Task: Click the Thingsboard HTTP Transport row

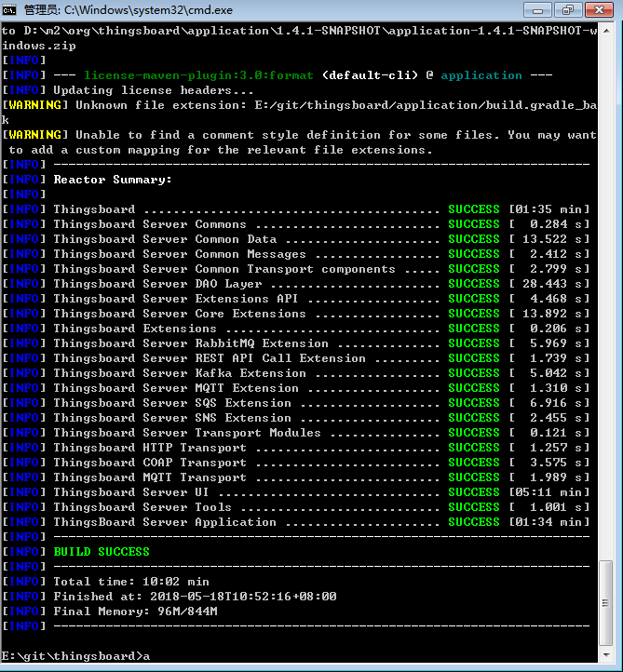Action: 296,448
